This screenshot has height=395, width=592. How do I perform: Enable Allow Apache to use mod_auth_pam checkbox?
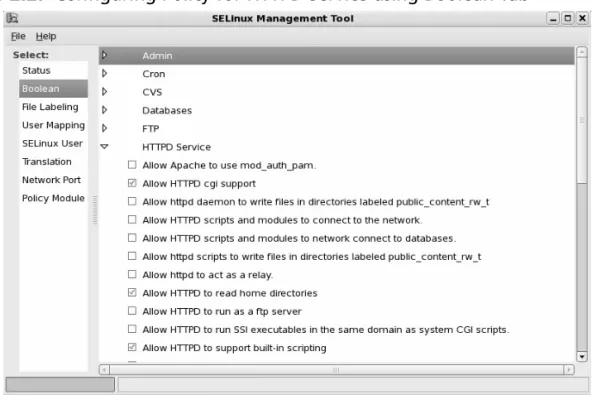pyautogui.click(x=132, y=165)
